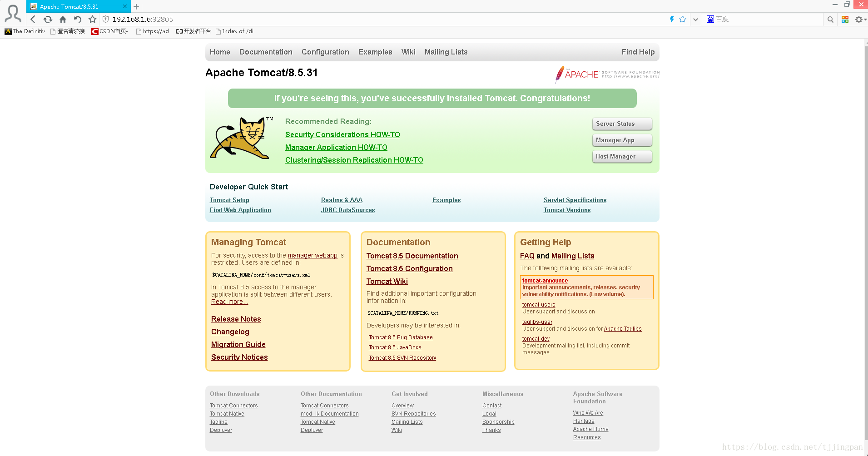Screen dimensions: 868x456
Task: Open the 'Index of /di' bookmark
Action: coord(234,31)
